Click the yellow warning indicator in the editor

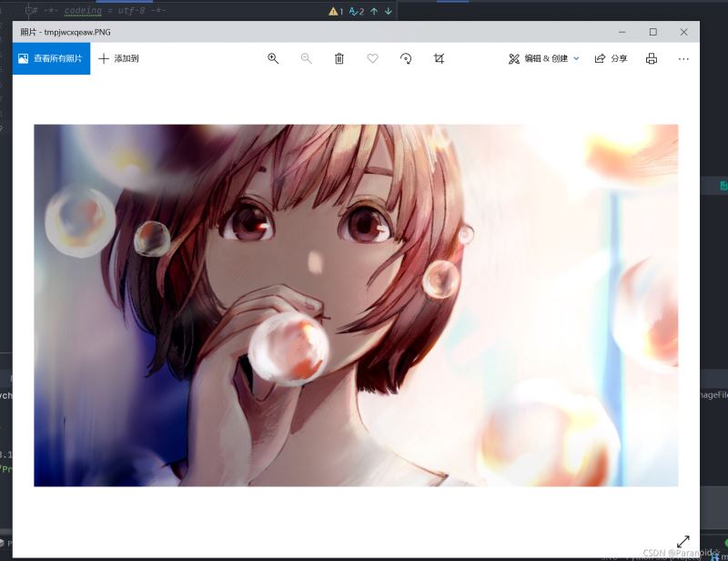pyautogui.click(x=335, y=11)
